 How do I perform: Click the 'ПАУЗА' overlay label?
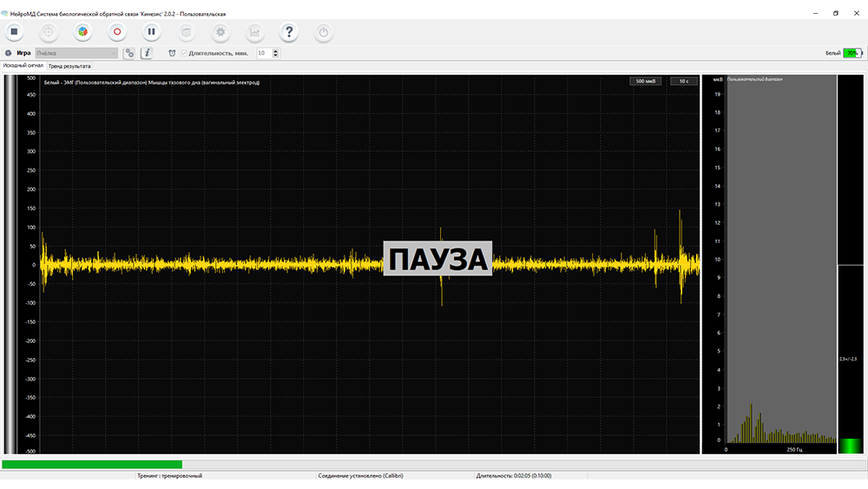coord(437,258)
